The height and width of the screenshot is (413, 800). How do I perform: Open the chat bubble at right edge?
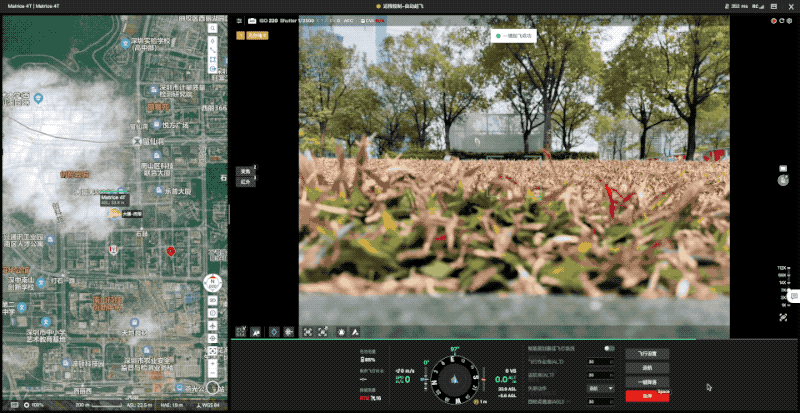coord(794,295)
